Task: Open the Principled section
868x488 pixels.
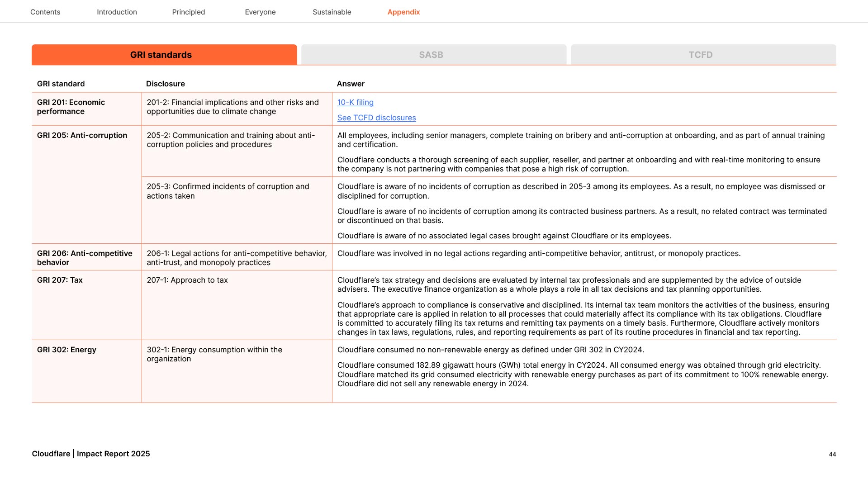Action: click(189, 12)
